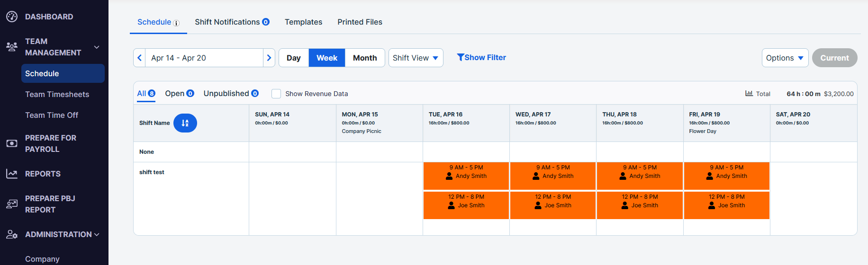The image size is (868, 265).
Task: Click the Team Management people icon
Action: coord(12,47)
